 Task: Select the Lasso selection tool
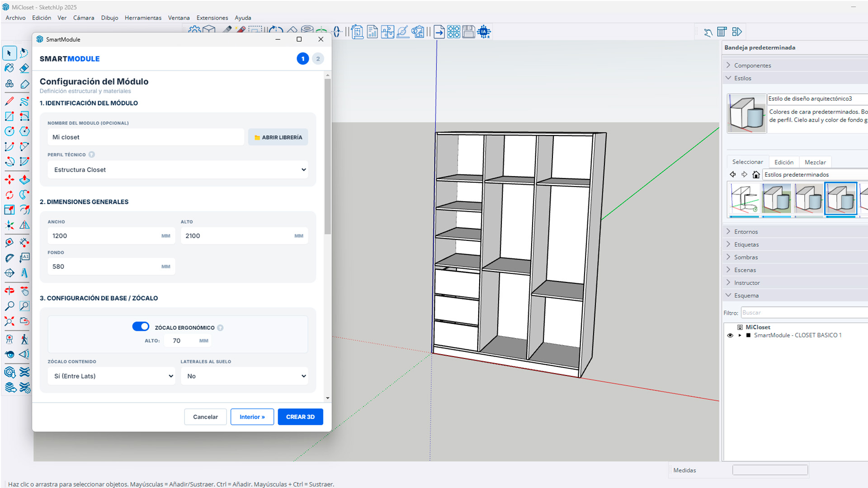click(24, 53)
